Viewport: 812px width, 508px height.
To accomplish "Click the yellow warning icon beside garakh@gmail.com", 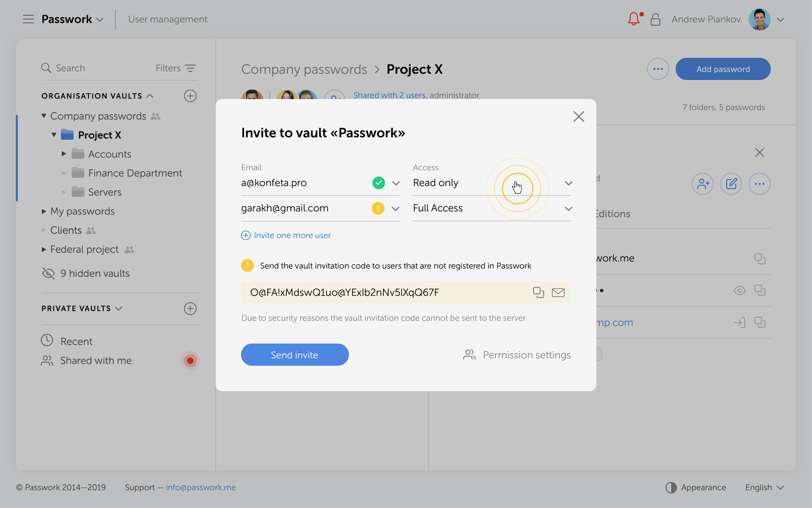I will coord(378,208).
